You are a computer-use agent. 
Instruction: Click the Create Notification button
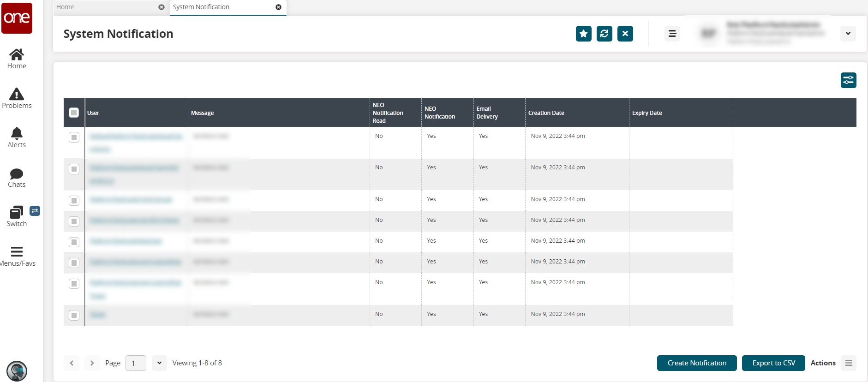[696, 363]
